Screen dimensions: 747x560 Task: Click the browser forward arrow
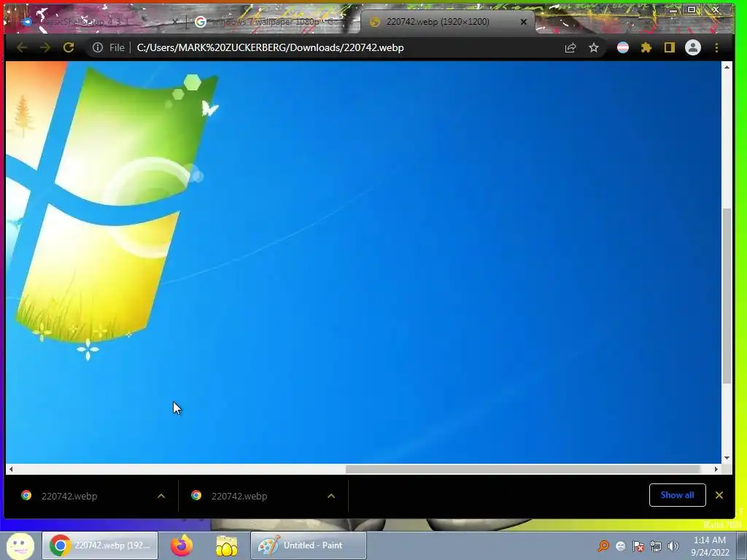[45, 47]
